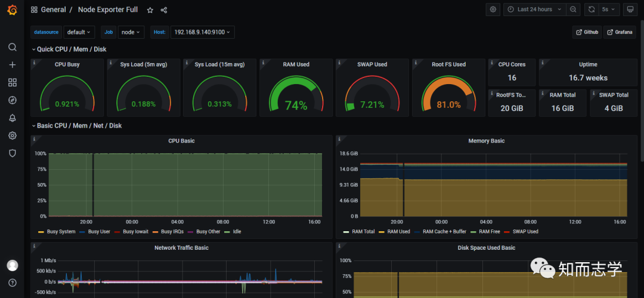Select the 16.7 weeks uptime value
This screenshot has height=298, width=644.
[x=588, y=77]
